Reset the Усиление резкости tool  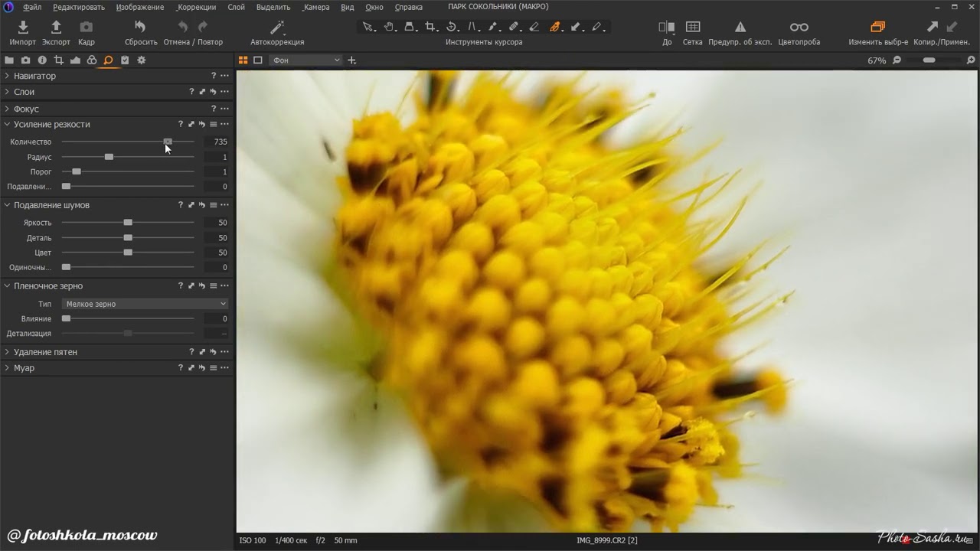click(202, 124)
